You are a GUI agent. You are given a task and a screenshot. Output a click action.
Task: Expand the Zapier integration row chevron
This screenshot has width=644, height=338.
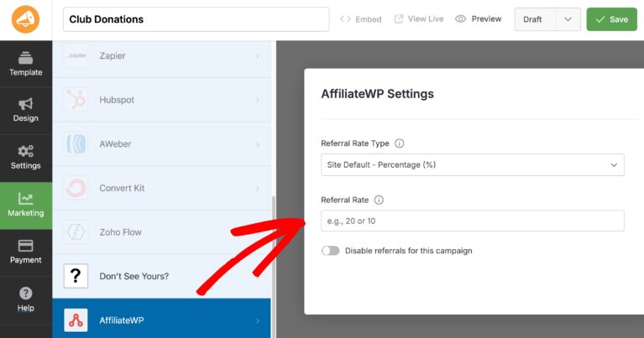[x=257, y=56]
